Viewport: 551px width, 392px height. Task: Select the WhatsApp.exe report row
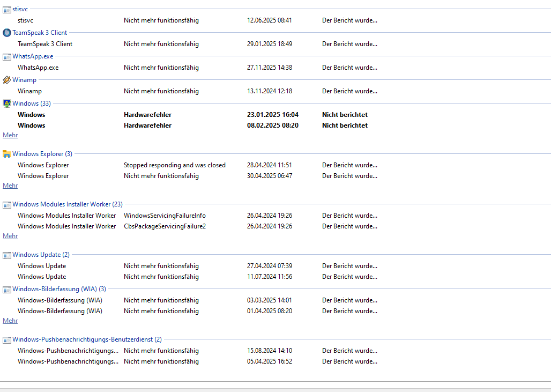197,68
